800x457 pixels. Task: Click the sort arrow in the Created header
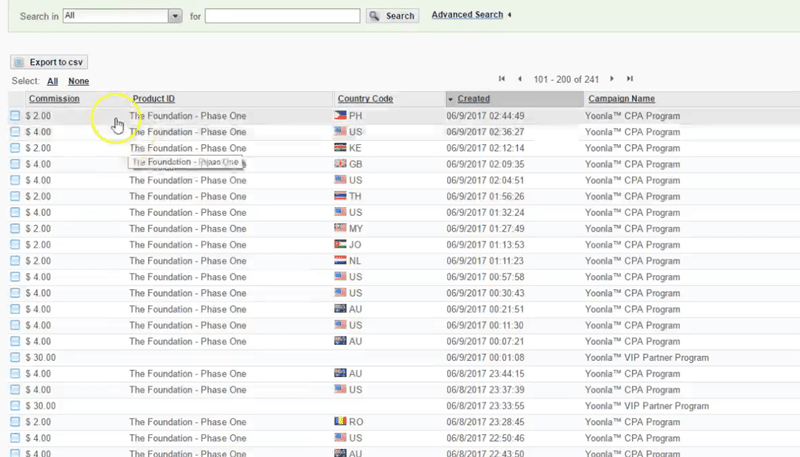451,99
